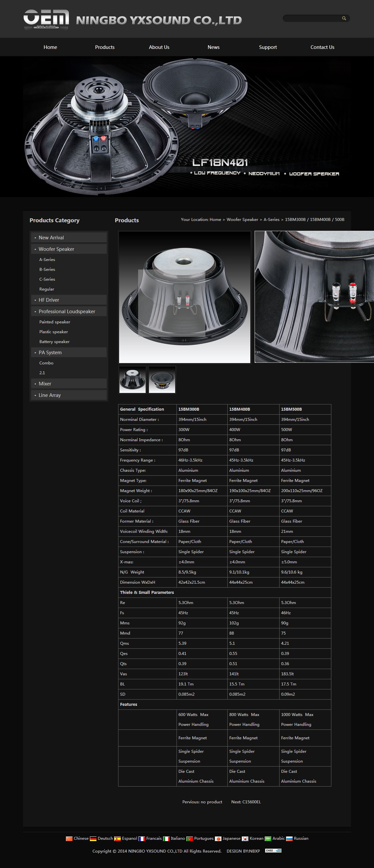Screen dimensions: 374x868
Task: Select A-Series in the sidebar
Action: tap(47, 259)
